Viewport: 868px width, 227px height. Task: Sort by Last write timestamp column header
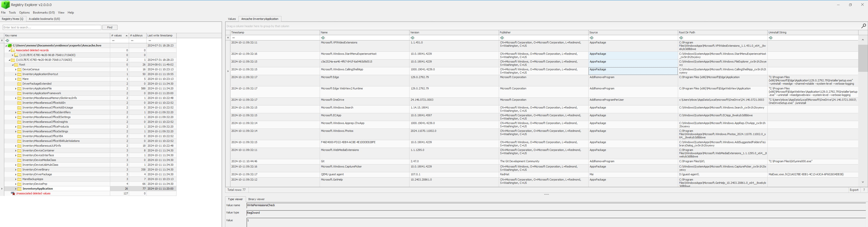(x=161, y=35)
